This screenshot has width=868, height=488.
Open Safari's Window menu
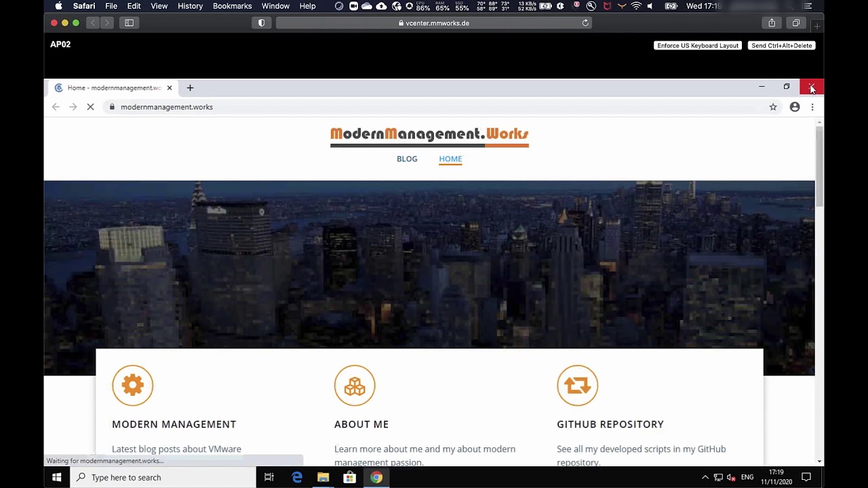pyautogui.click(x=276, y=6)
